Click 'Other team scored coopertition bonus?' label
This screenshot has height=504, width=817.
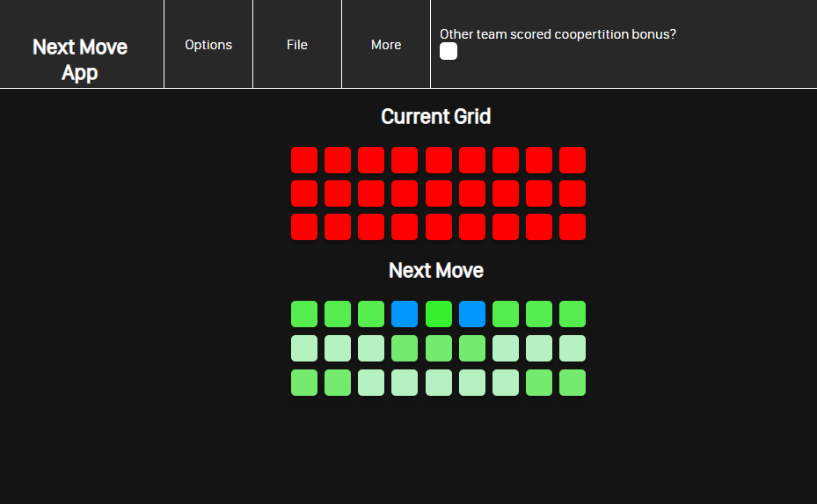[x=558, y=34]
